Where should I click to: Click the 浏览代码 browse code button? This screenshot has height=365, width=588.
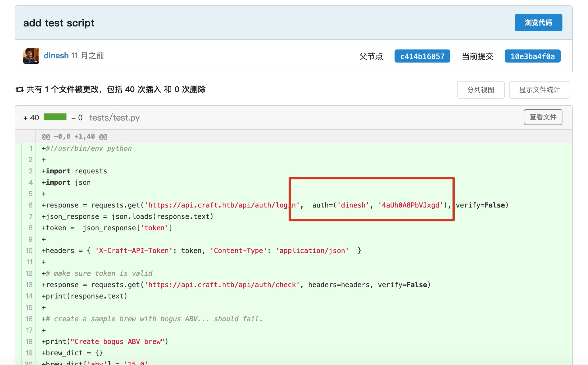538,23
